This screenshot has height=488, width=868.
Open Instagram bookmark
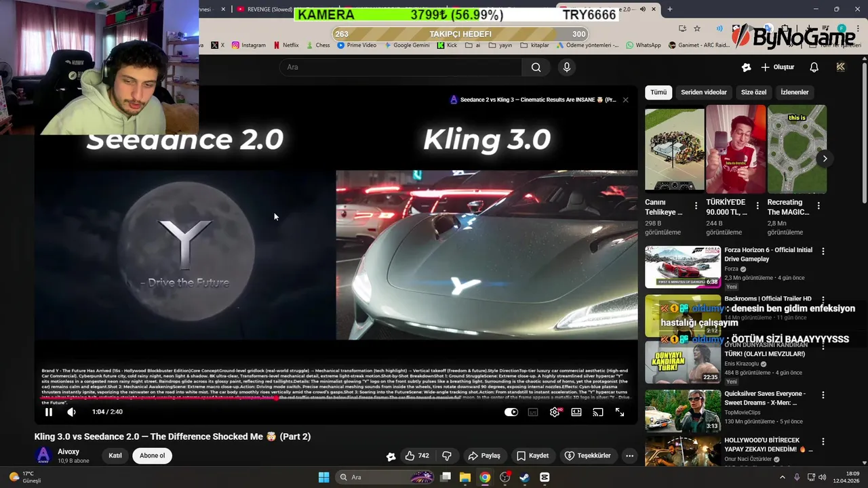click(x=249, y=45)
